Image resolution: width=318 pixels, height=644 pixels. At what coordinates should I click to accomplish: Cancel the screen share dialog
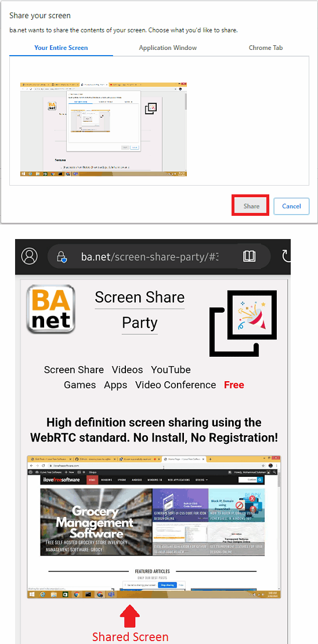[x=291, y=206]
